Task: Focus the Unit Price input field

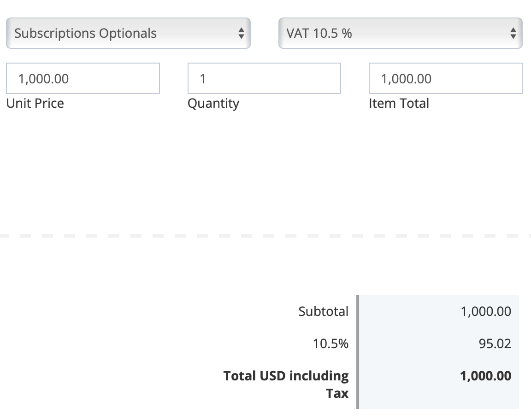Action: (83, 79)
